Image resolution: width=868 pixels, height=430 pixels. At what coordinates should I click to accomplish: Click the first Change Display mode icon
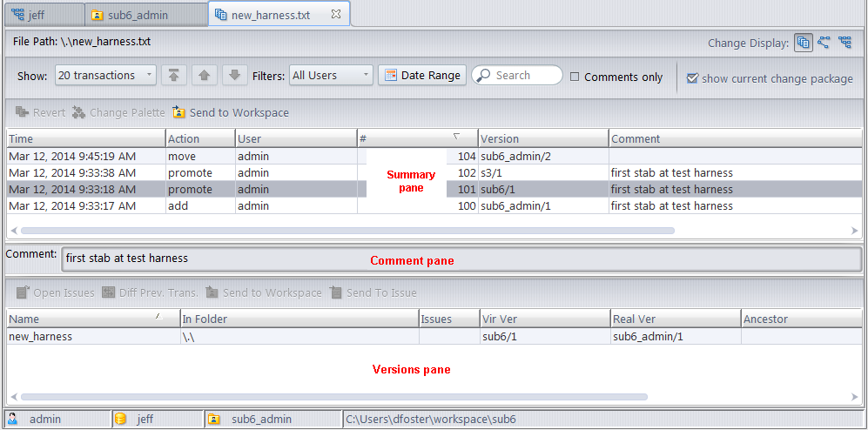(803, 43)
